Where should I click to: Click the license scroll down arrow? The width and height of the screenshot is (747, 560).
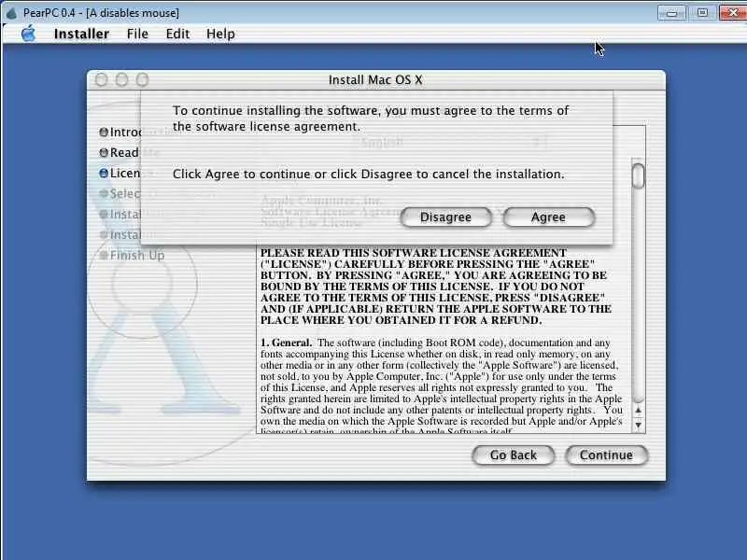point(639,424)
